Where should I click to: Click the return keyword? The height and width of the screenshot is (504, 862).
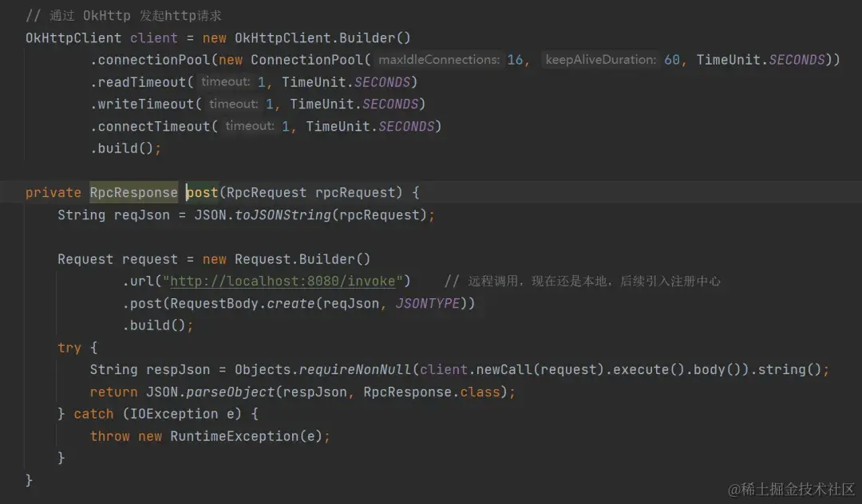tap(114, 392)
